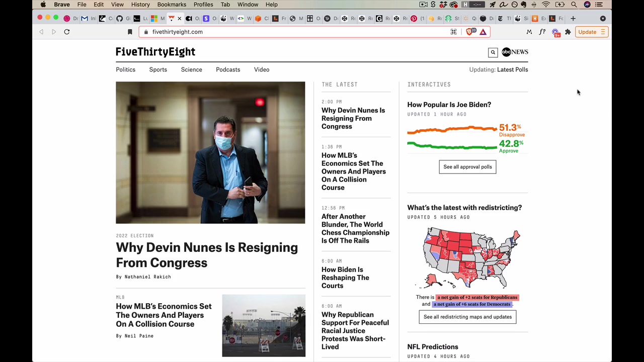Screen dimensions: 644x362
Task: Click How Popular Is Joe Biden? heading
Action: pyautogui.click(x=449, y=105)
